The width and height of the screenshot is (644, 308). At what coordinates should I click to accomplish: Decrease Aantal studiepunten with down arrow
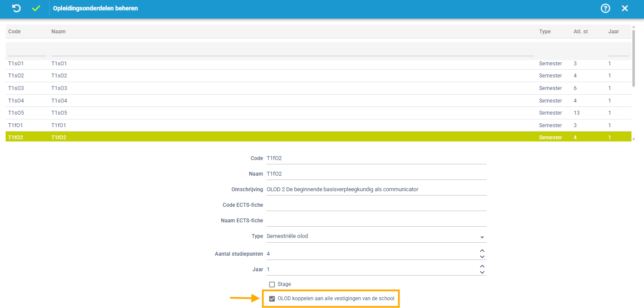coord(482,257)
